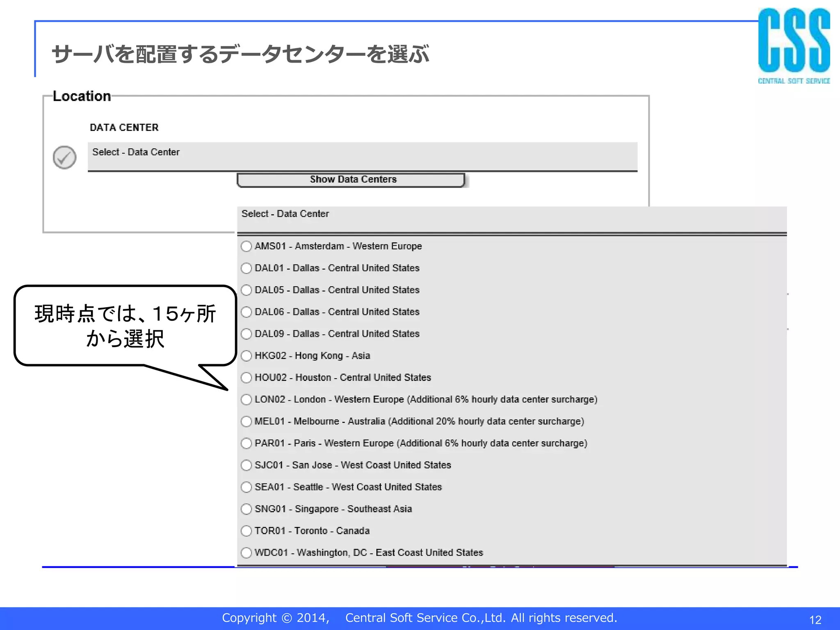Select the DAL05 Dallas radio button
The image size is (840, 630).
pyautogui.click(x=246, y=290)
